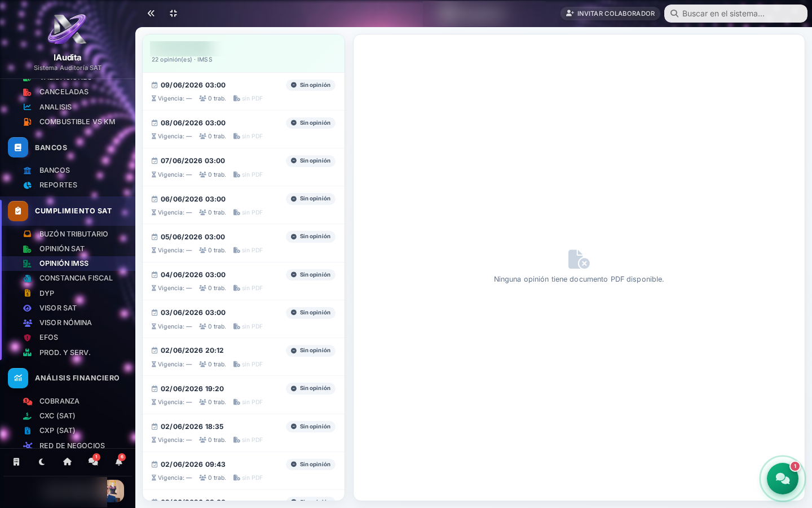Open chat messages icon with badge
812x508 pixels.
[x=93, y=462]
